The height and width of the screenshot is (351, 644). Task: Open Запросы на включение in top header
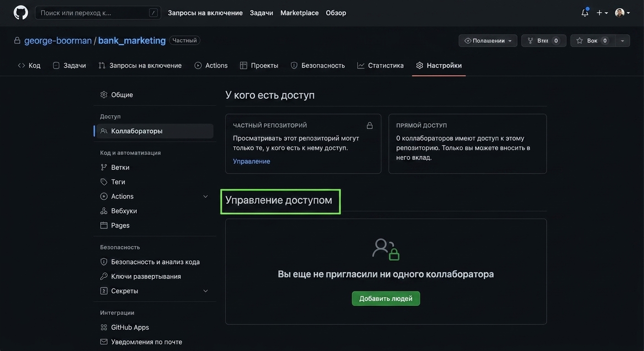click(205, 13)
